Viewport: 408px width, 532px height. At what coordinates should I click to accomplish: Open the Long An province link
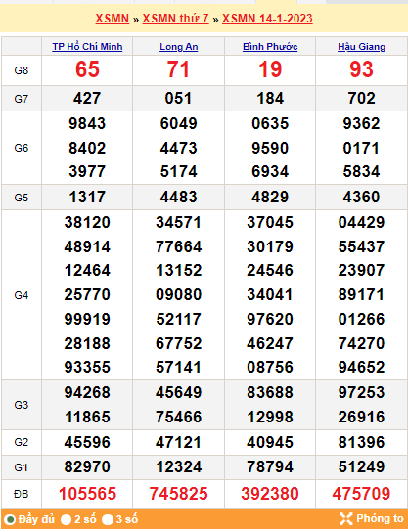pyautogui.click(x=178, y=47)
